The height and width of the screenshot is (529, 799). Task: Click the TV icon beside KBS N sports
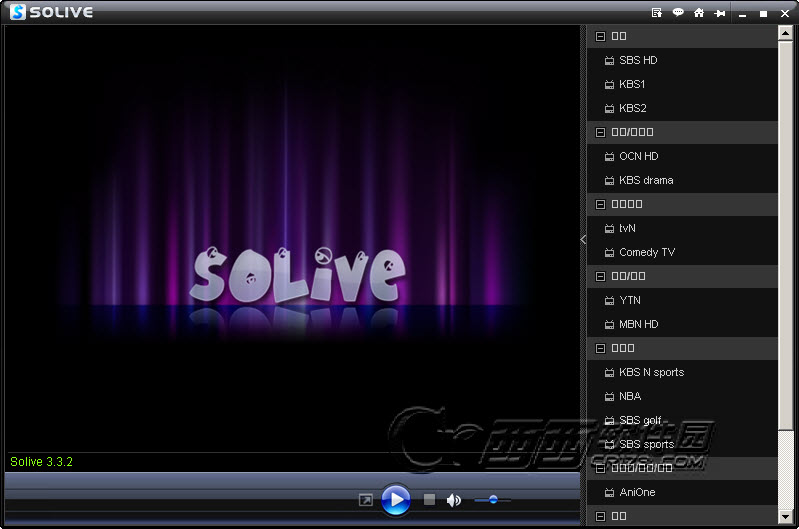[609, 373]
